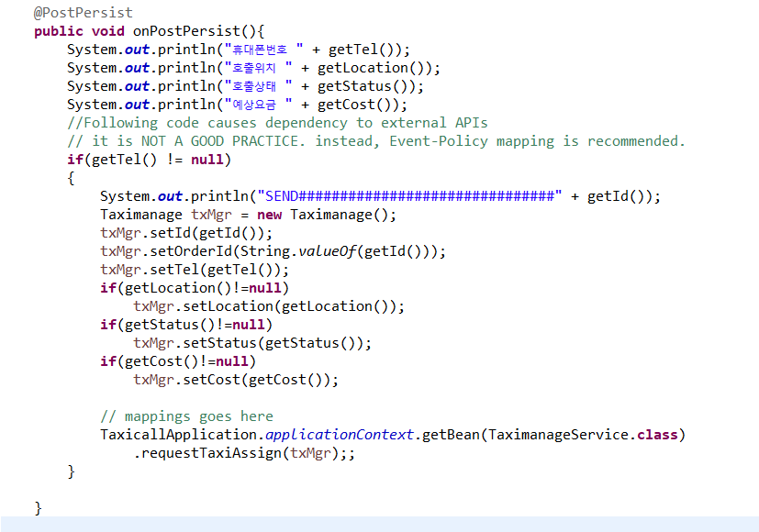Viewport: 759px width, 532px height.
Task: Click the onPostPersist method name
Action: click(x=187, y=31)
